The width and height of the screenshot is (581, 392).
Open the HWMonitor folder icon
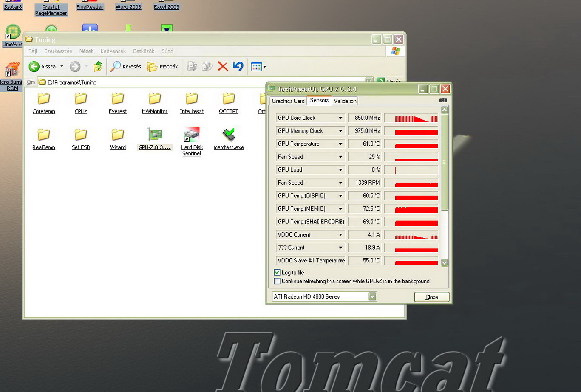(x=154, y=99)
